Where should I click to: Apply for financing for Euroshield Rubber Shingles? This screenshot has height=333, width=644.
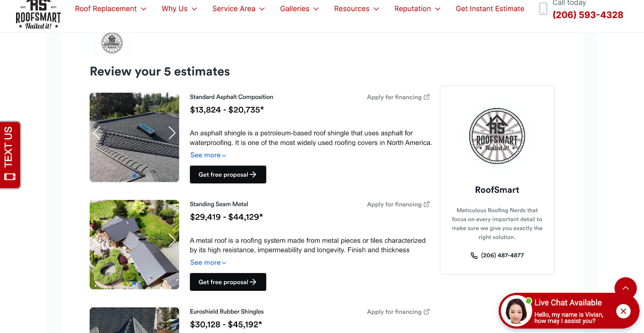pyautogui.click(x=398, y=312)
